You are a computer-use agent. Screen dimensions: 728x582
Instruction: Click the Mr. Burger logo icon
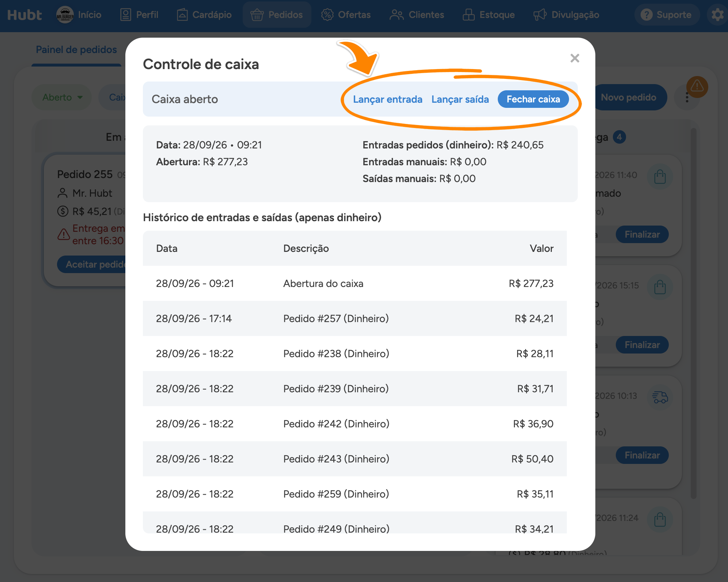[65, 15]
